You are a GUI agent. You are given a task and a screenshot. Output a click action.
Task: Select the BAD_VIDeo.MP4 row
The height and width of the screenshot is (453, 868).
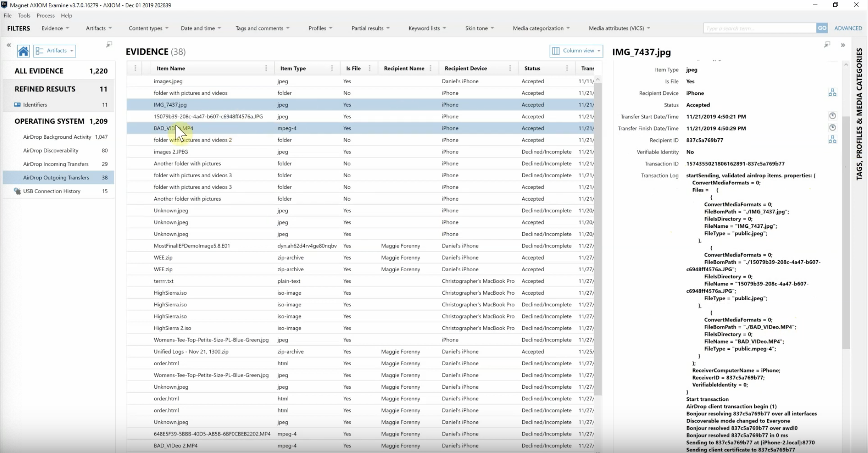click(x=360, y=128)
